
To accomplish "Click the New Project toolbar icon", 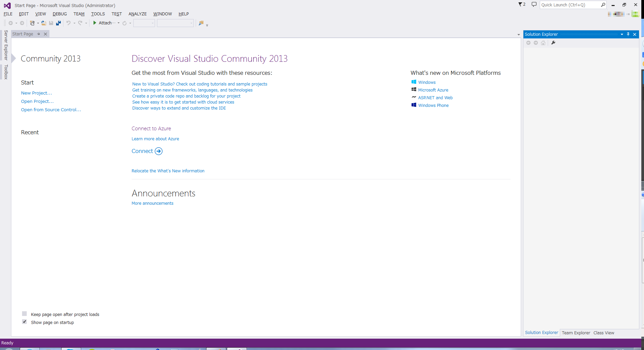I will click(x=32, y=23).
